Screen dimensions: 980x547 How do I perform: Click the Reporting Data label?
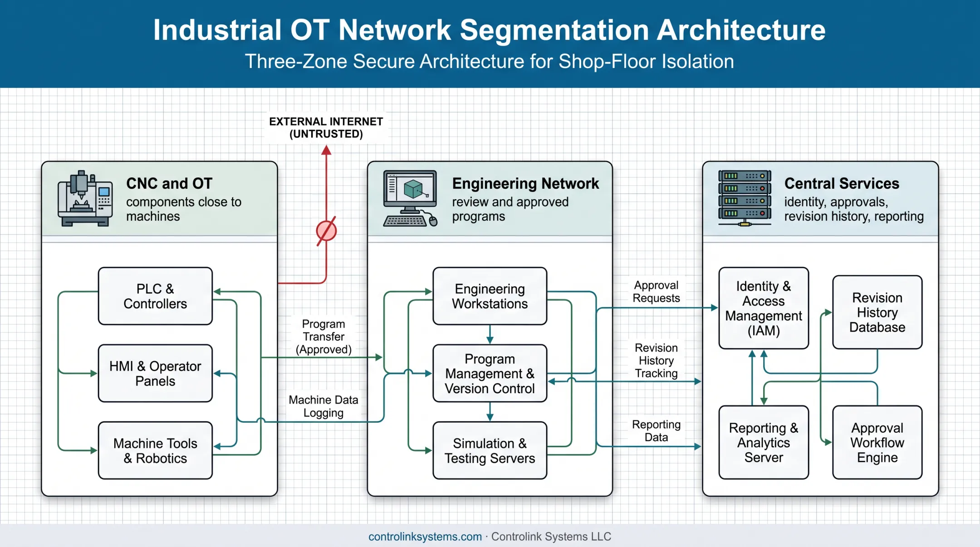click(656, 431)
